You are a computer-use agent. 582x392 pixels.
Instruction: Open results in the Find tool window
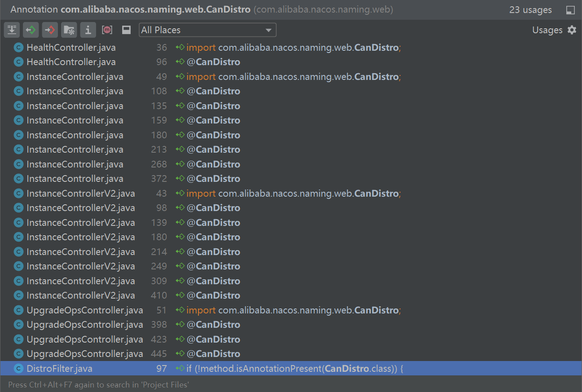point(12,30)
